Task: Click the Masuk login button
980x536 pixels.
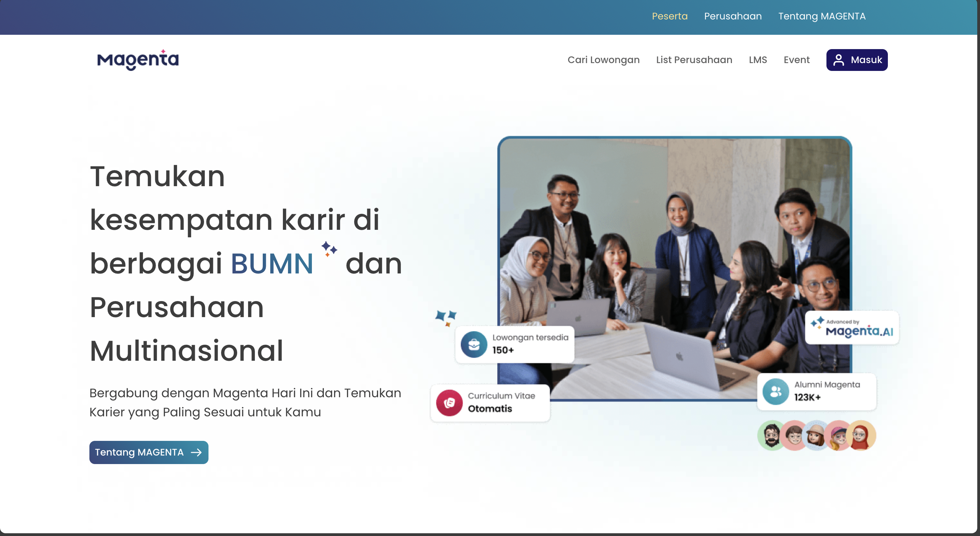Action: (x=857, y=60)
